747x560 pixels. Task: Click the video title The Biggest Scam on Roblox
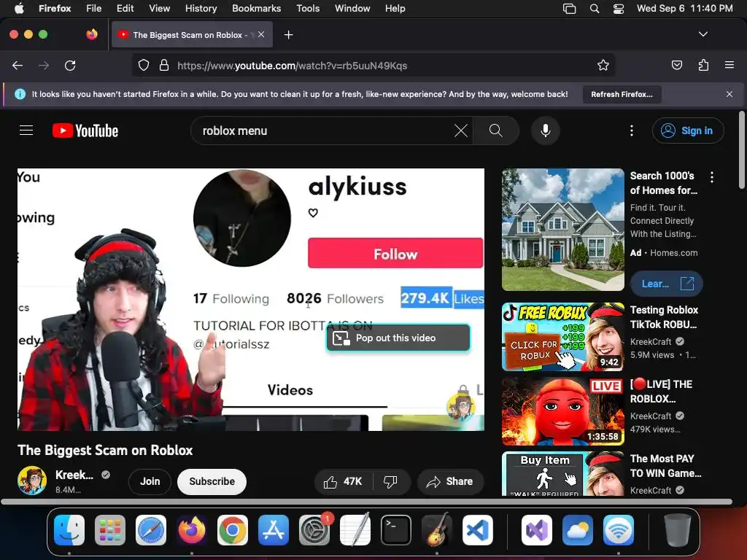tap(105, 450)
